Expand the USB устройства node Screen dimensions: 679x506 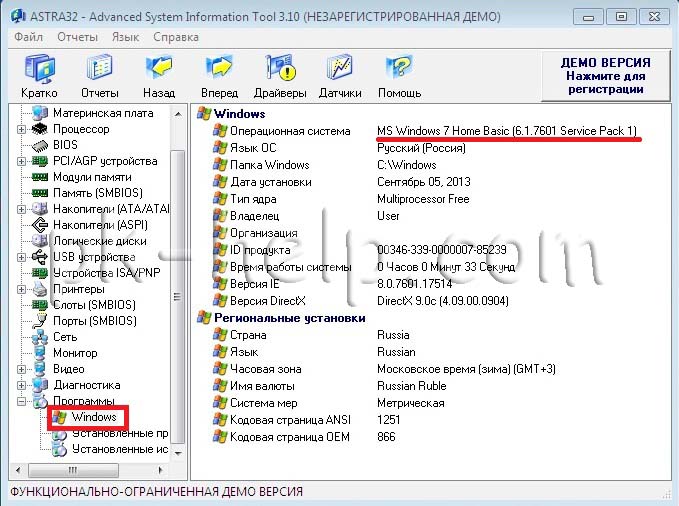click(x=21, y=257)
